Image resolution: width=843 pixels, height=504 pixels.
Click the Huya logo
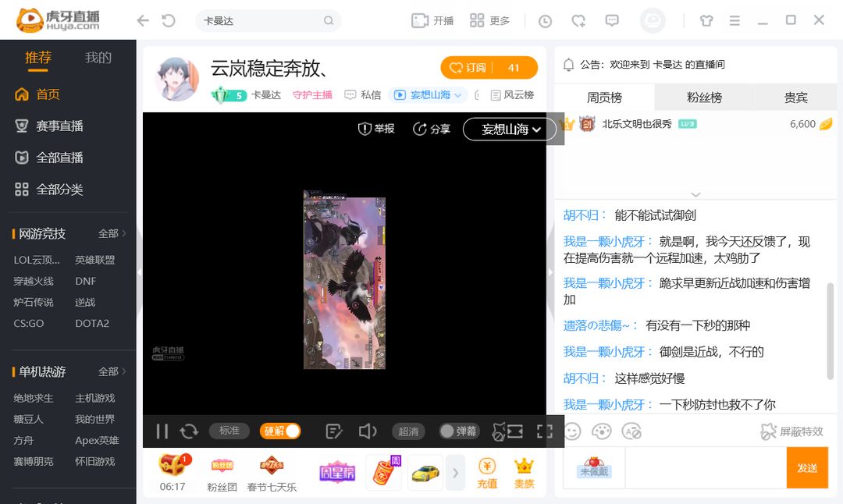[58, 20]
